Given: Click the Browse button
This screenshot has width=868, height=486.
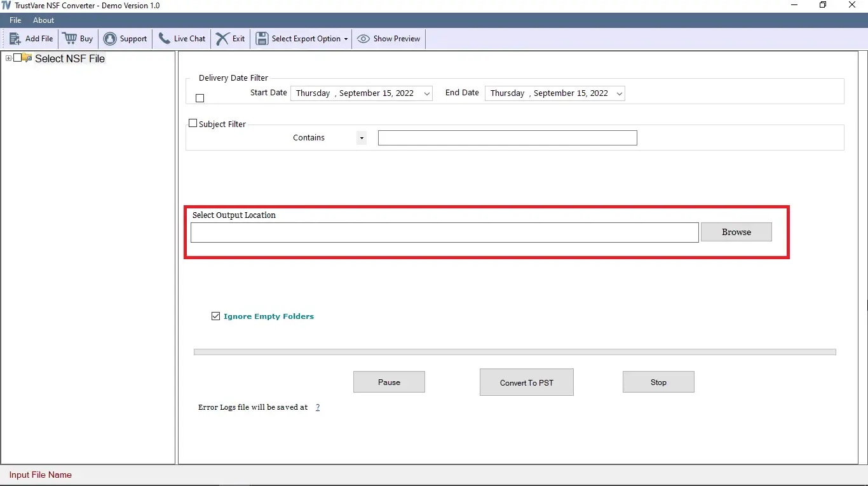Looking at the screenshot, I should tap(736, 232).
